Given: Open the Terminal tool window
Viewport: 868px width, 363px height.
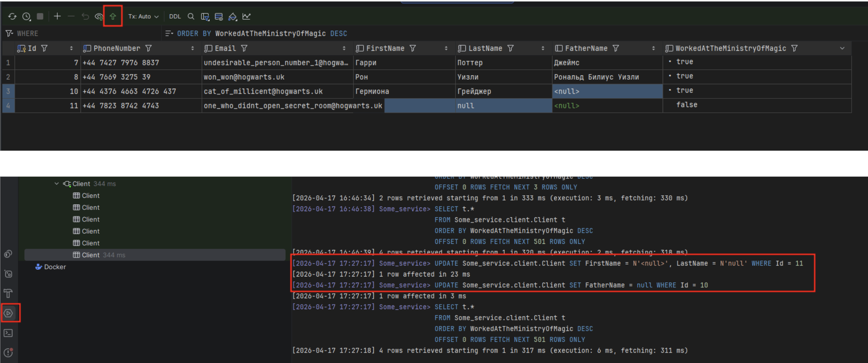Looking at the screenshot, I should pos(8,333).
